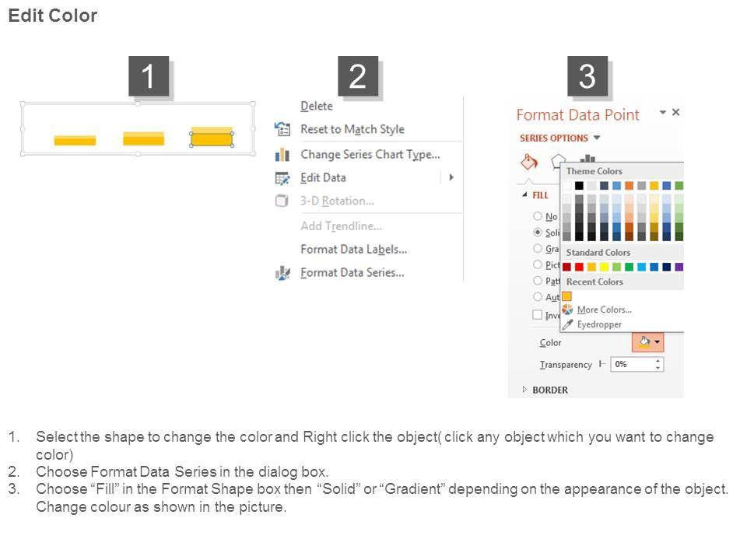Click the Edit Data table icon
This screenshot has height=560, width=747.
tap(282, 178)
